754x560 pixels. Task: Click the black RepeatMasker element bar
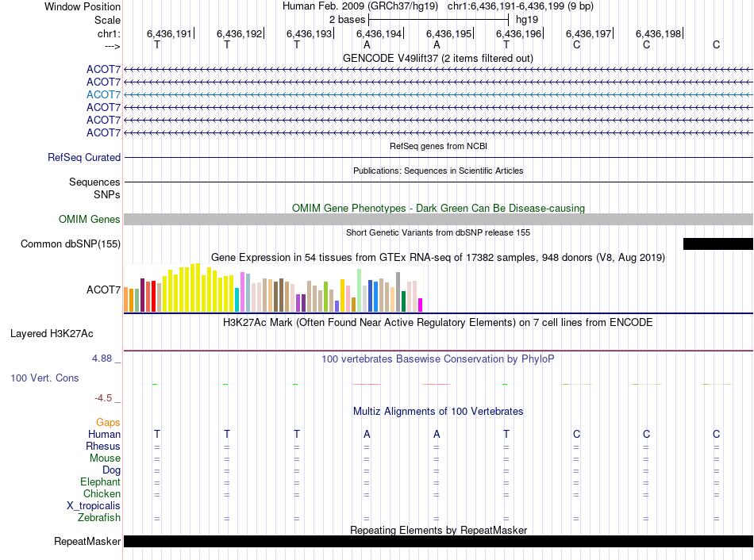click(438, 542)
